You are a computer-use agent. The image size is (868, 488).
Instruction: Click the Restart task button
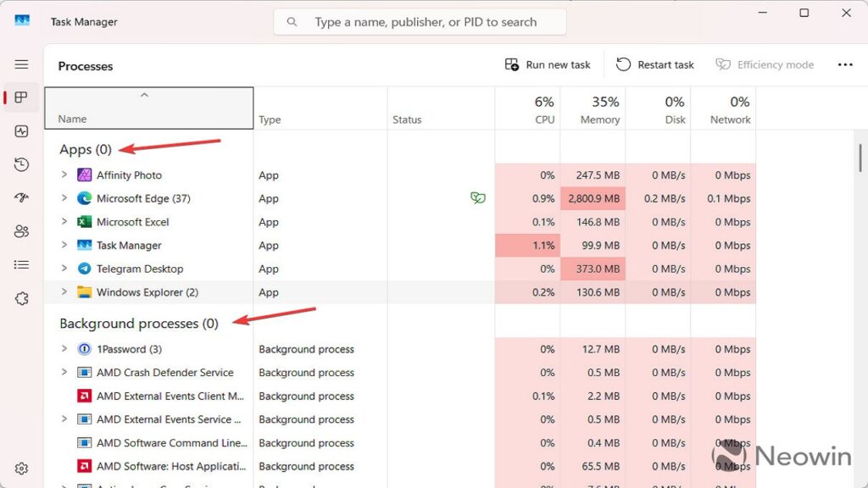click(x=655, y=64)
